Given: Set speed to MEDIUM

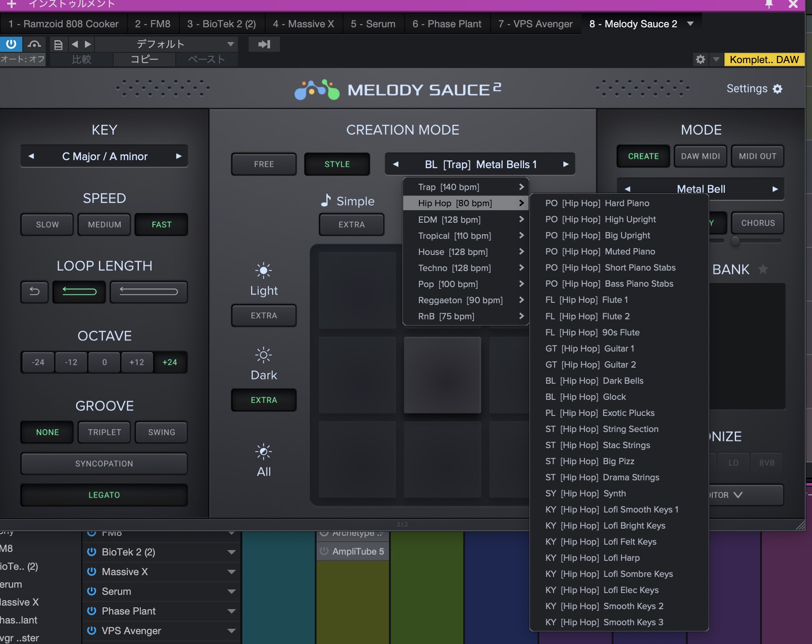Looking at the screenshot, I should coord(105,225).
